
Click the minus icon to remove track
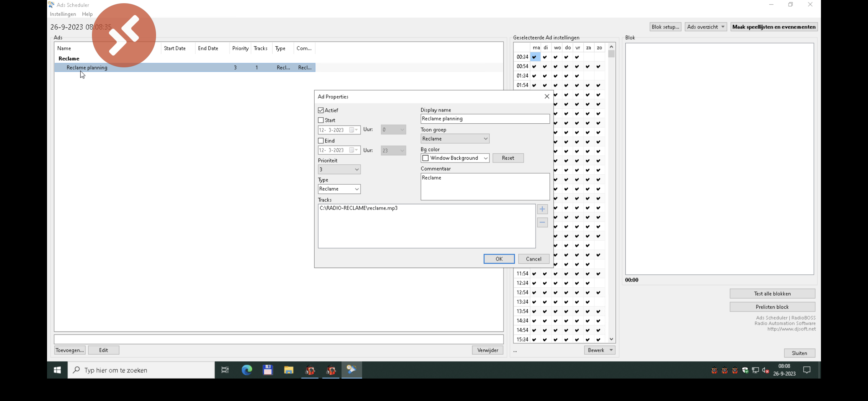pos(542,222)
